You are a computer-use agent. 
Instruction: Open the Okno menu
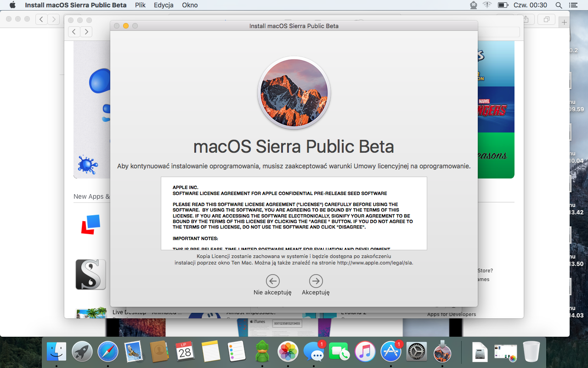pyautogui.click(x=190, y=5)
